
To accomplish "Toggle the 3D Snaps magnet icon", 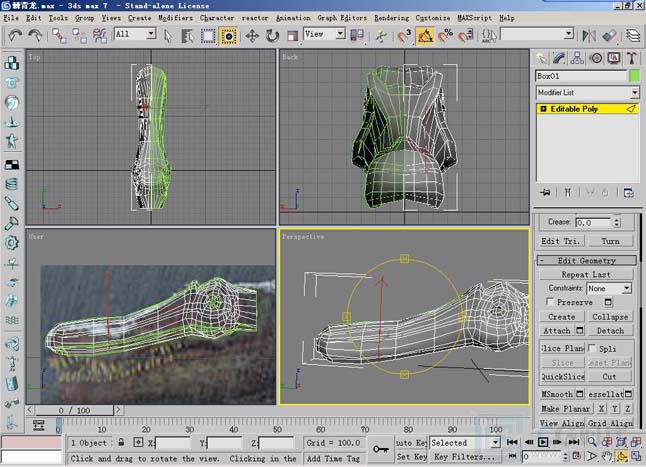I will (404, 36).
